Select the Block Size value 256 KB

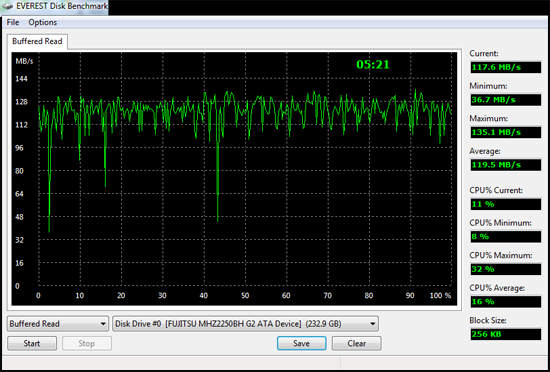505,334
